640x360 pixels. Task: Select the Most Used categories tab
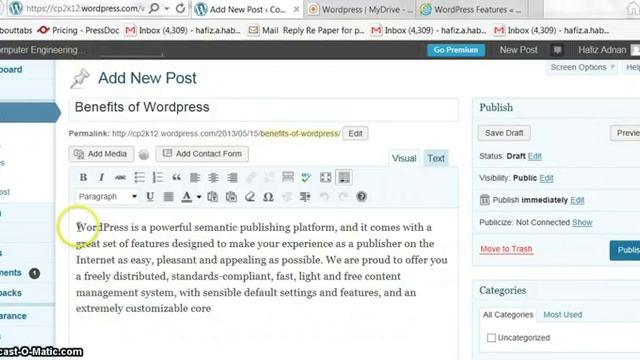click(x=562, y=315)
